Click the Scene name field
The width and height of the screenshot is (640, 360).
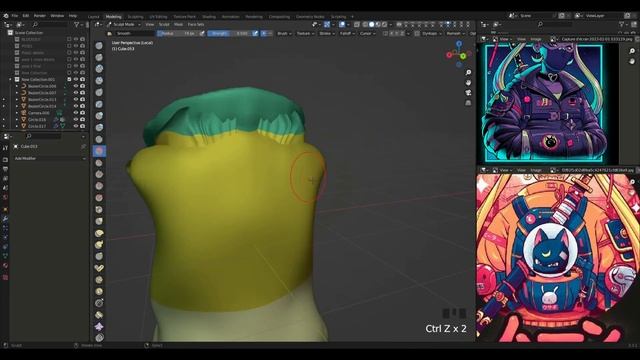[x=535, y=16]
